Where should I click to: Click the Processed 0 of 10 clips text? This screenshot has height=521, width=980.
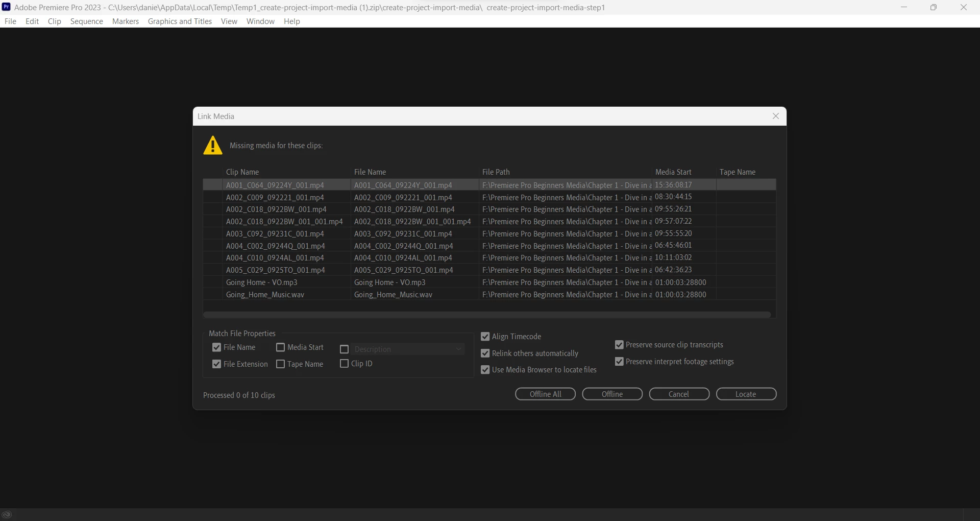tap(239, 395)
